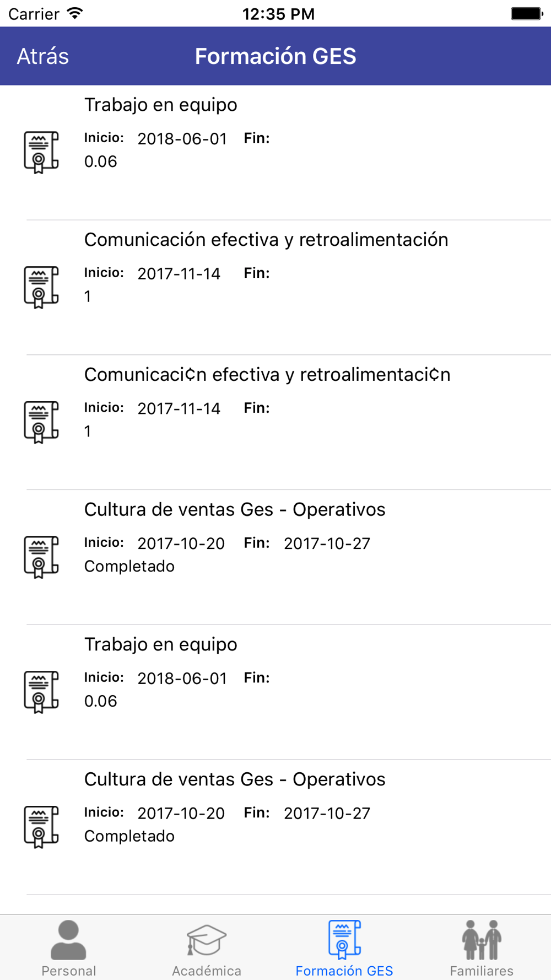Screen dimensions: 551x980
Task: Select the 2017-10-27 end date in first Cultura row
Action: coord(327,543)
